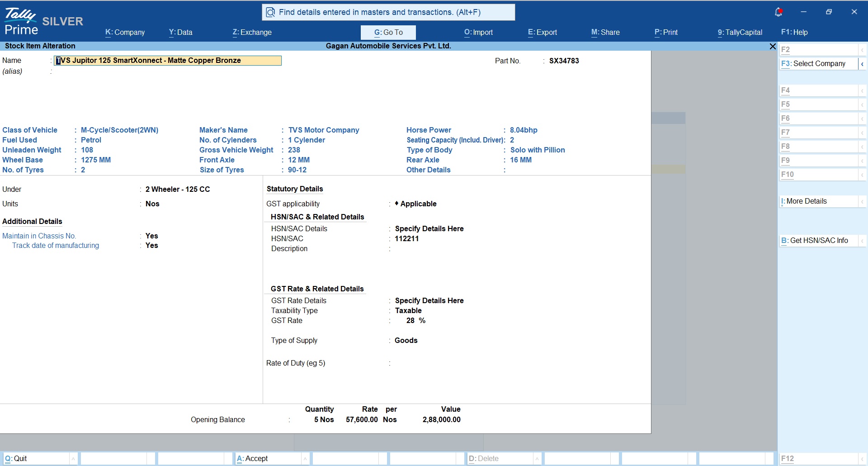868x466 pixels.
Task: Open the E: Export menu
Action: point(542,32)
